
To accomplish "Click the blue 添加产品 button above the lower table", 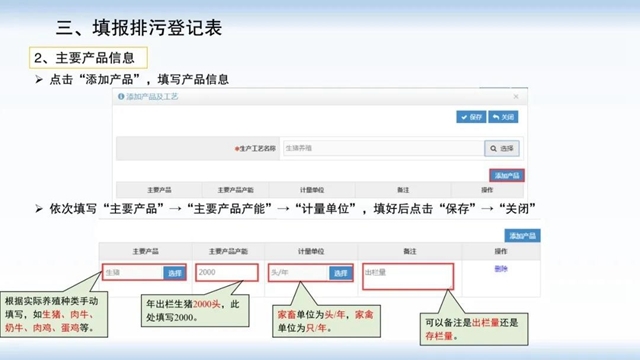I will coord(522,236).
